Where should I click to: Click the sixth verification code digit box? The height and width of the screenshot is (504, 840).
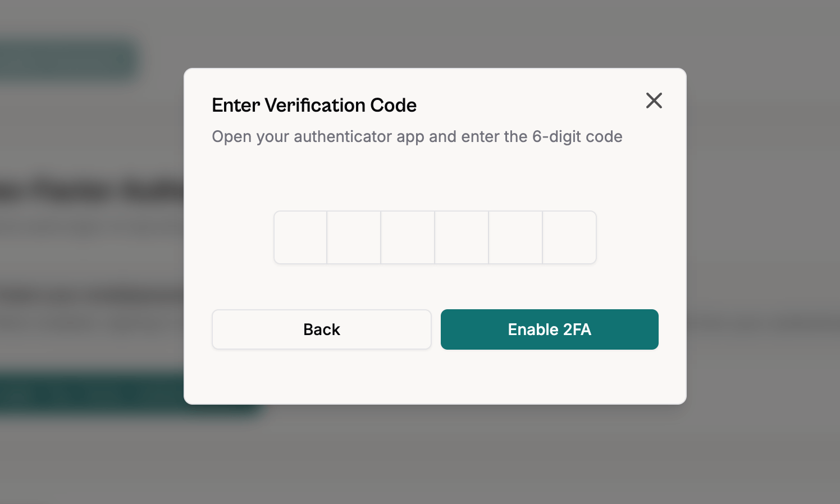[569, 237]
